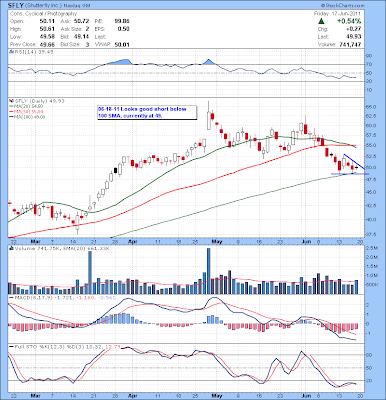Click the gap-up candlestick peak near 65
This screenshot has height=400, width=386.
[209, 115]
